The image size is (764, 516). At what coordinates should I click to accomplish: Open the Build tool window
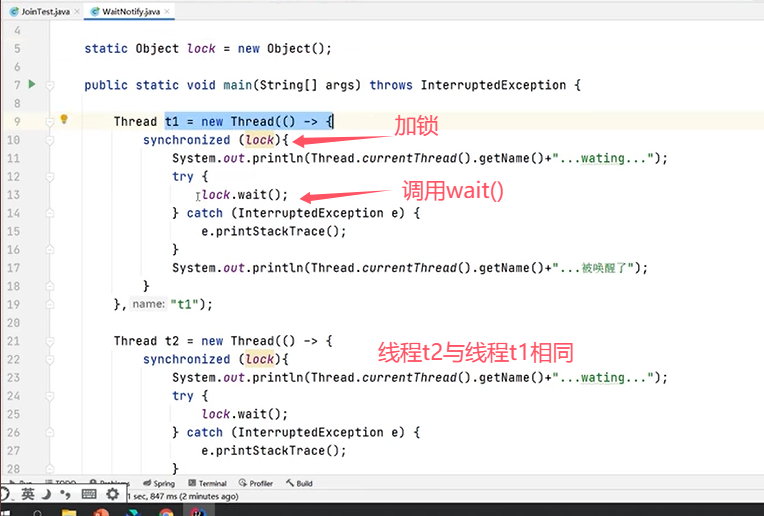(x=299, y=483)
